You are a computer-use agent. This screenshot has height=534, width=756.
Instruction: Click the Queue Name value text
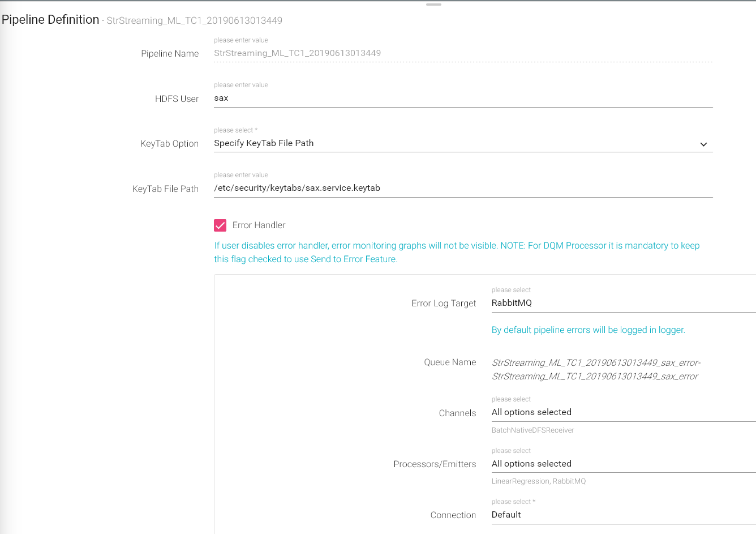coord(596,369)
